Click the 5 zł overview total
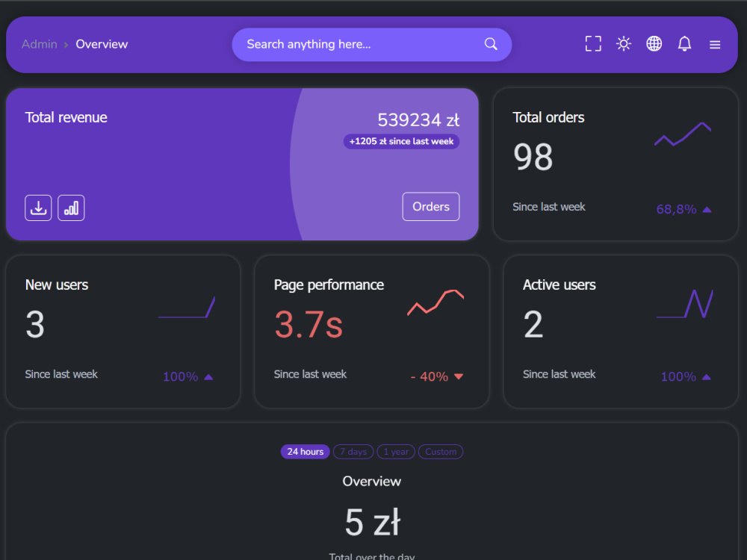This screenshot has width=747, height=560. point(373,523)
